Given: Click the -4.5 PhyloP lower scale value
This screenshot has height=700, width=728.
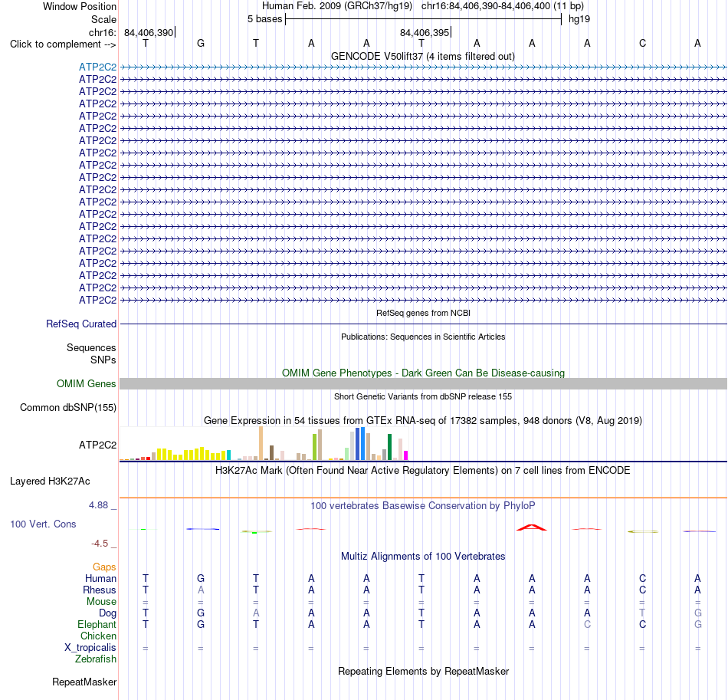Looking at the screenshot, I should (x=100, y=543).
